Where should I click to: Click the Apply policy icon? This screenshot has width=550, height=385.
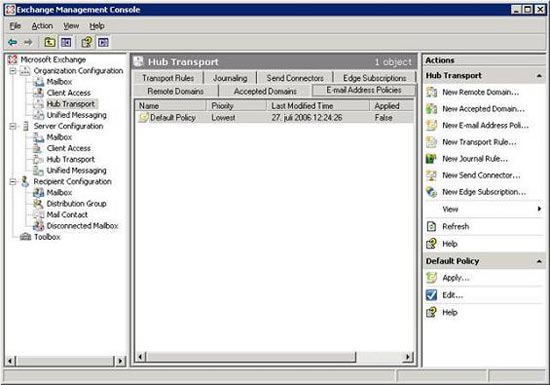(431, 278)
